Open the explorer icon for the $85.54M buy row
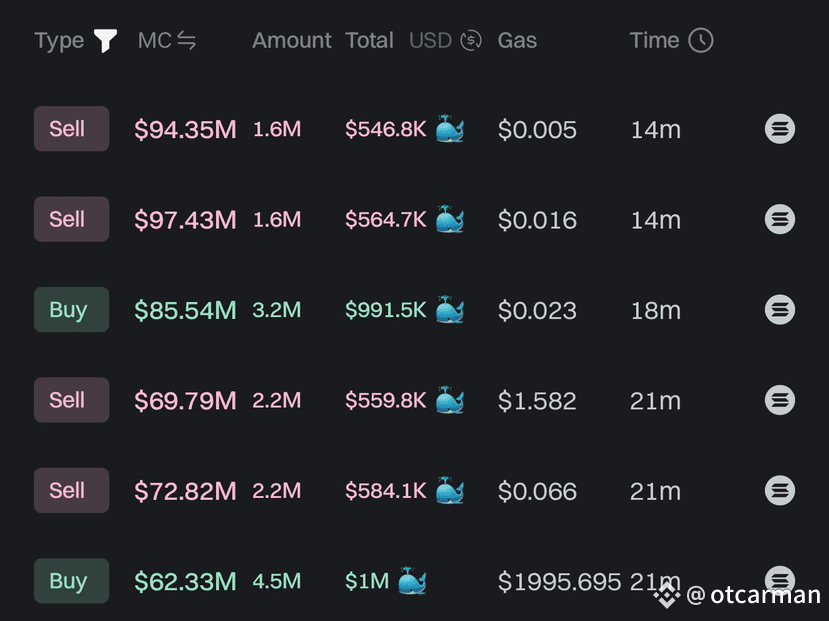Image resolution: width=829 pixels, height=621 pixels. [780, 310]
